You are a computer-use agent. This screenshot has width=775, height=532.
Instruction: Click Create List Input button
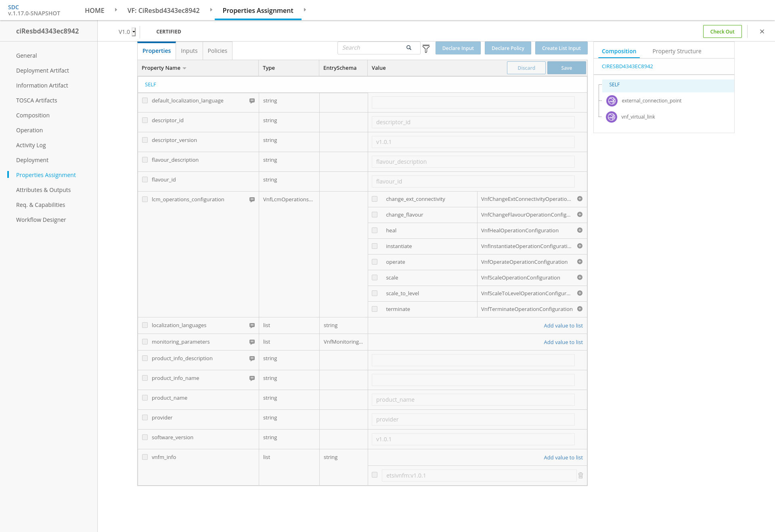coord(561,48)
